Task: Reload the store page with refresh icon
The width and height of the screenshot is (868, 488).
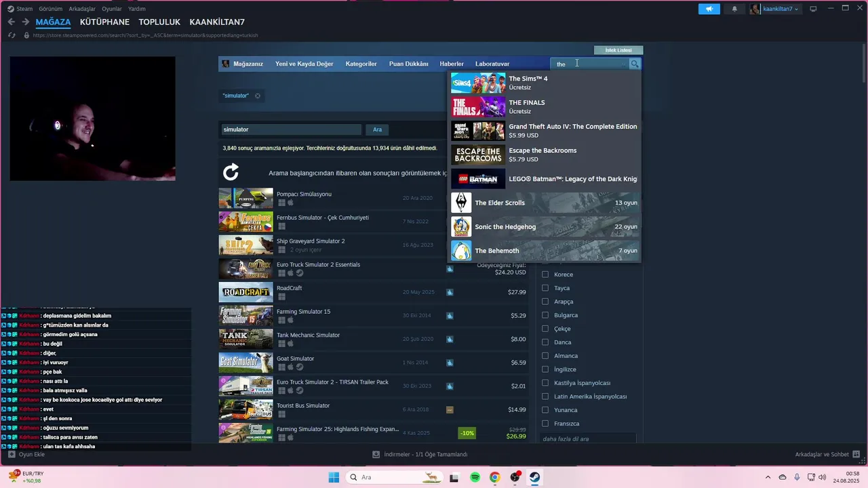Action: pos(12,35)
